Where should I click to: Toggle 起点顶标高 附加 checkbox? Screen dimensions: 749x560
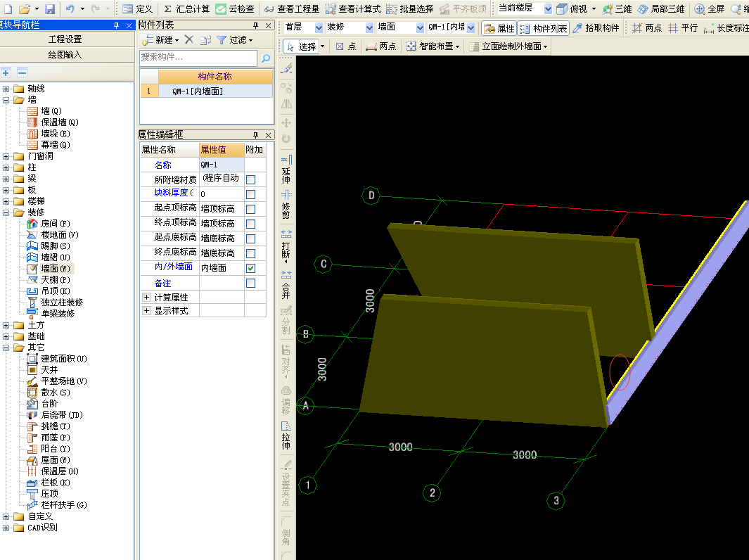point(250,209)
